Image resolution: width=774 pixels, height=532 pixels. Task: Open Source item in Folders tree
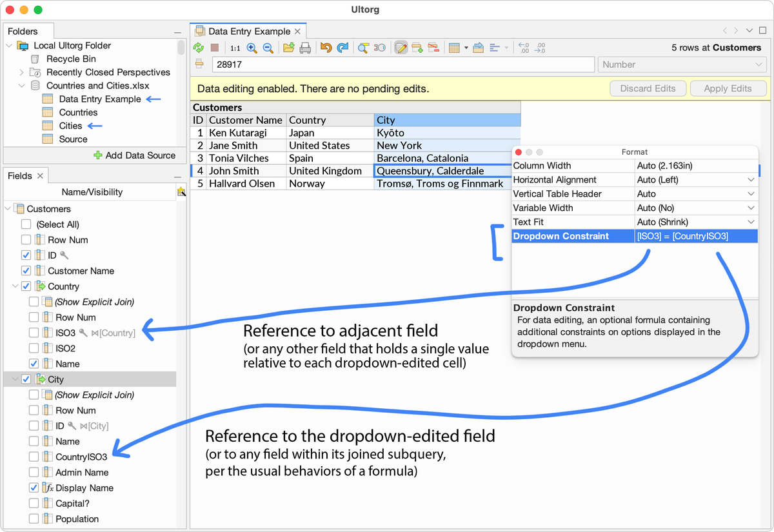tap(73, 139)
